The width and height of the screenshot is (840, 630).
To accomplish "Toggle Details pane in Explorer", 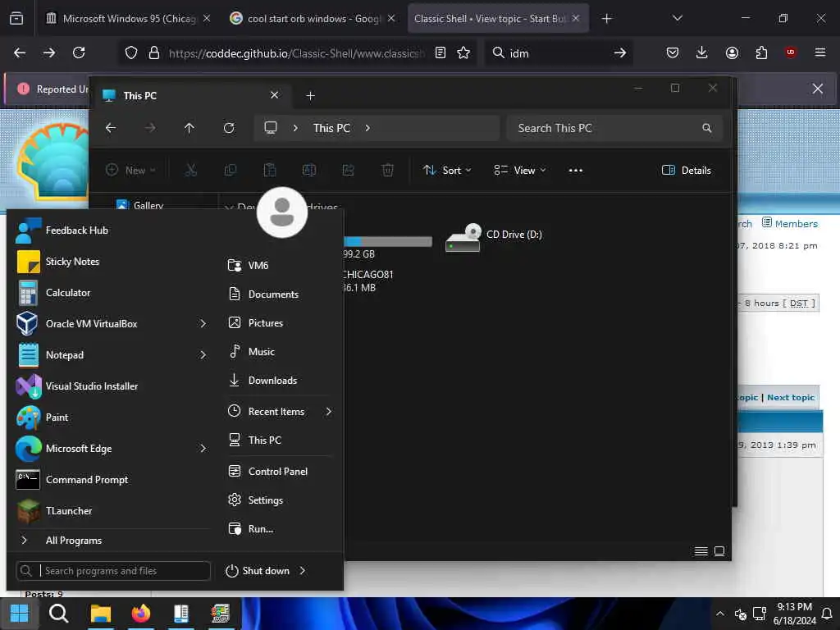I will pyautogui.click(x=687, y=171).
